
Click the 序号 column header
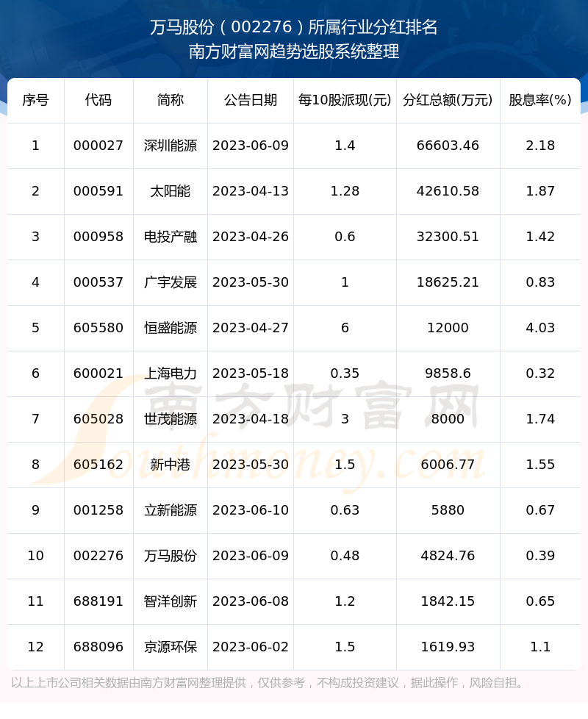click(x=35, y=100)
